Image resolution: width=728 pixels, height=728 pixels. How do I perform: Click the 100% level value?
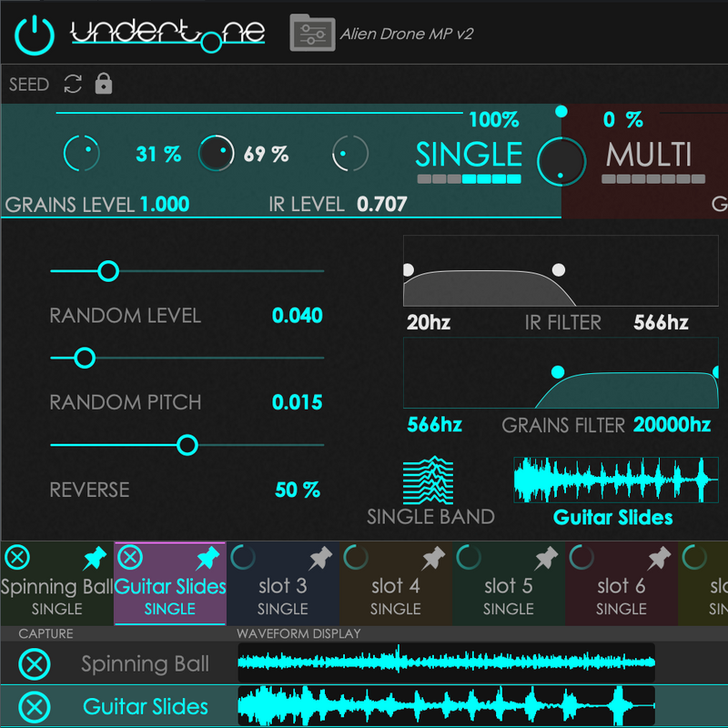[x=494, y=120]
